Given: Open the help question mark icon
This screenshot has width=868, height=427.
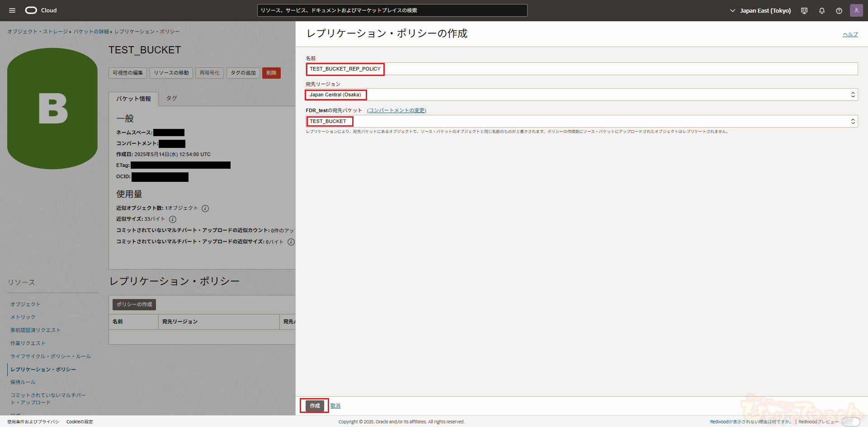Looking at the screenshot, I should point(839,11).
